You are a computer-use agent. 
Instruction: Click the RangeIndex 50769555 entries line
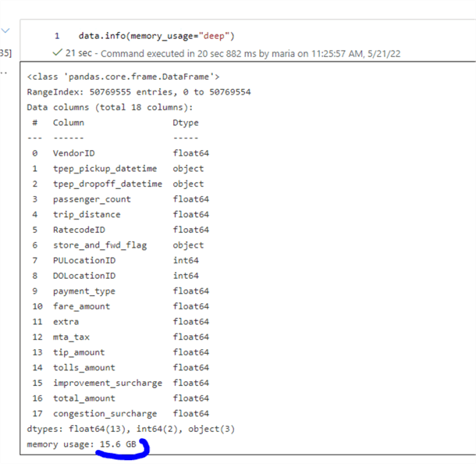139,92
